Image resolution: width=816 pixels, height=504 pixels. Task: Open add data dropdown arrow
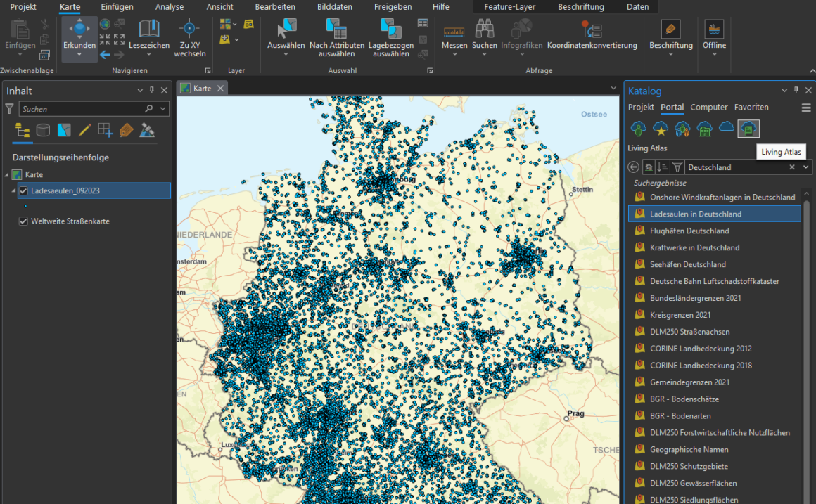point(237,39)
